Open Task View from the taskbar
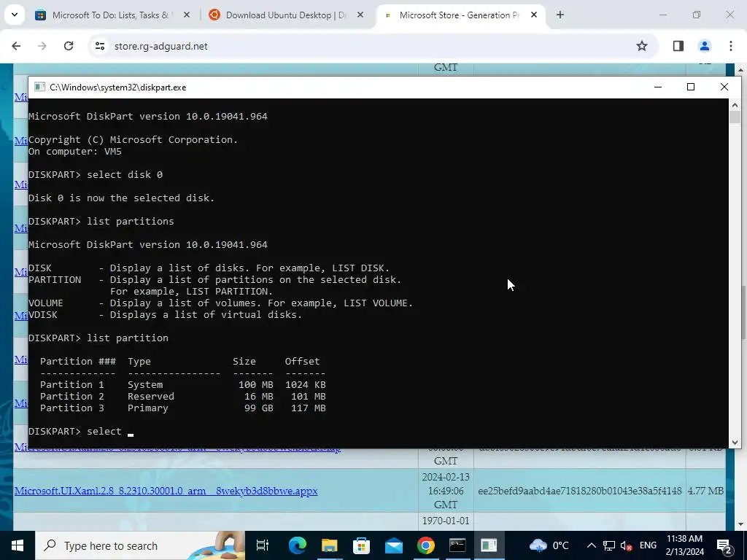The width and height of the screenshot is (747, 560). 263,545
